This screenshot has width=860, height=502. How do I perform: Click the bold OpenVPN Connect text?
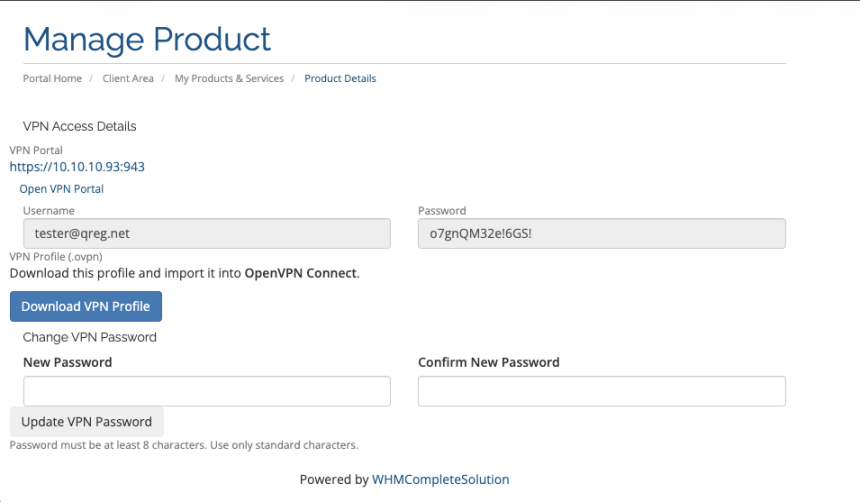pyautogui.click(x=300, y=272)
